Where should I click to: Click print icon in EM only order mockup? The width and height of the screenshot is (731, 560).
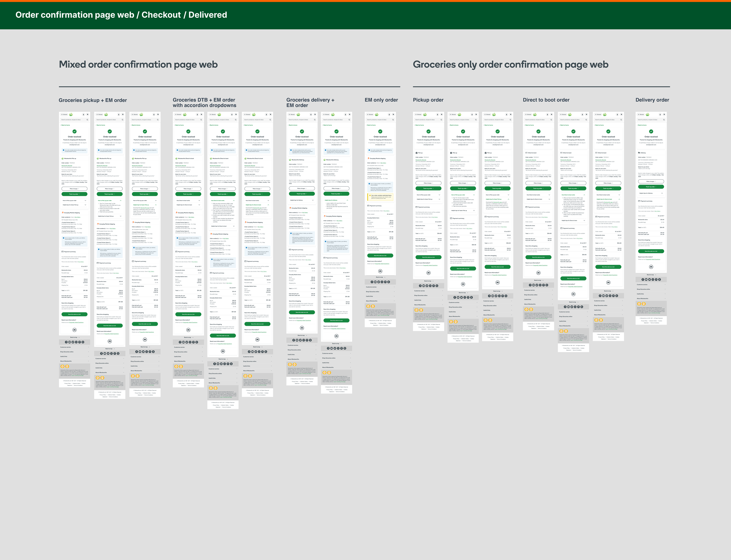[380, 271]
